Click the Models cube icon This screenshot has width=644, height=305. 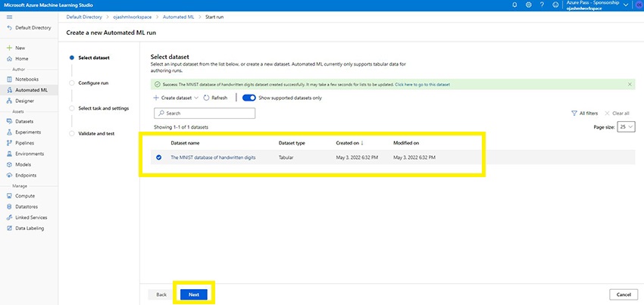tap(9, 164)
